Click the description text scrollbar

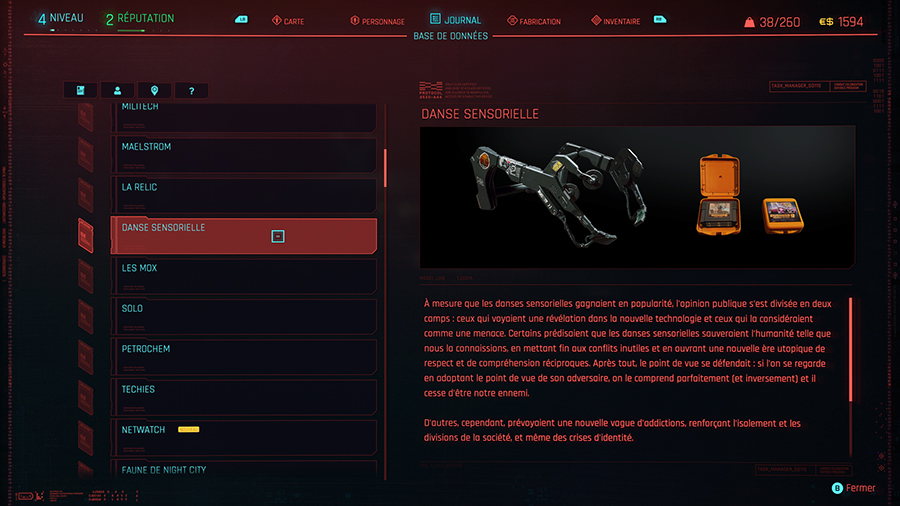click(x=850, y=349)
